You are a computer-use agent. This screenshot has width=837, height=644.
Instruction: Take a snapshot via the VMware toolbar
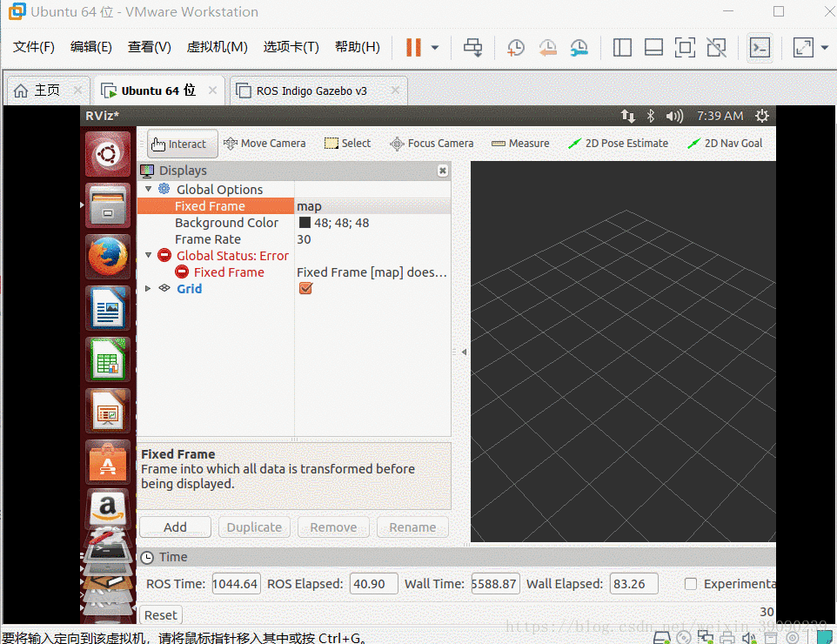click(515, 48)
